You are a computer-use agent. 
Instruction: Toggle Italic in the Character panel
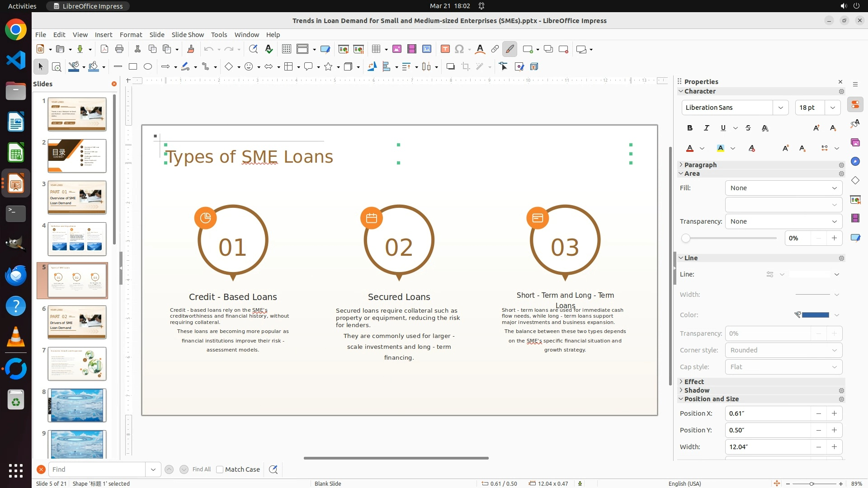tap(706, 128)
